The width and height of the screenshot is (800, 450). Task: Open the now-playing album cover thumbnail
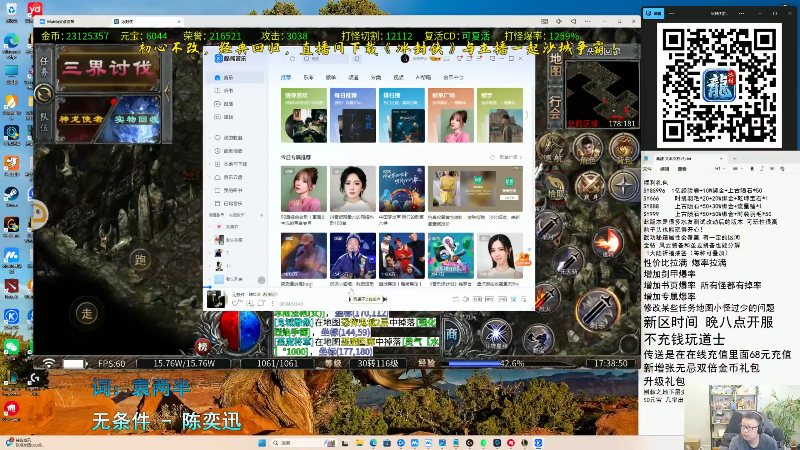click(216, 299)
